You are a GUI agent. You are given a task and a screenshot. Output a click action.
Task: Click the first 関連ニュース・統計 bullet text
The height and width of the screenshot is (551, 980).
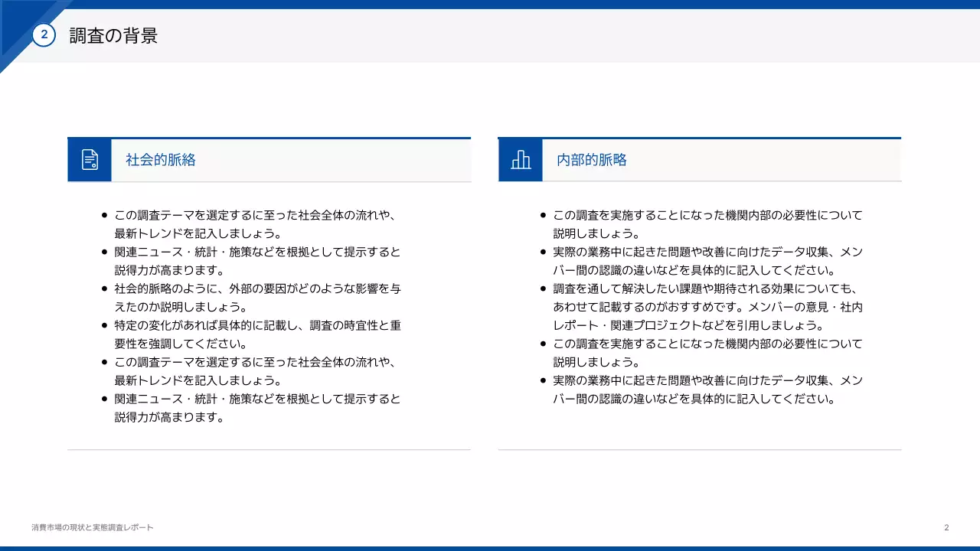tap(257, 261)
